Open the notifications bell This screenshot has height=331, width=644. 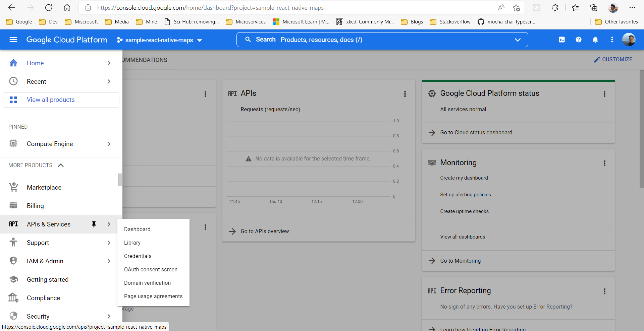pos(595,40)
